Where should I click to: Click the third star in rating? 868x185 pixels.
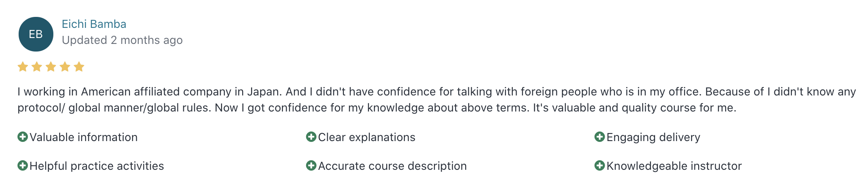(x=51, y=67)
